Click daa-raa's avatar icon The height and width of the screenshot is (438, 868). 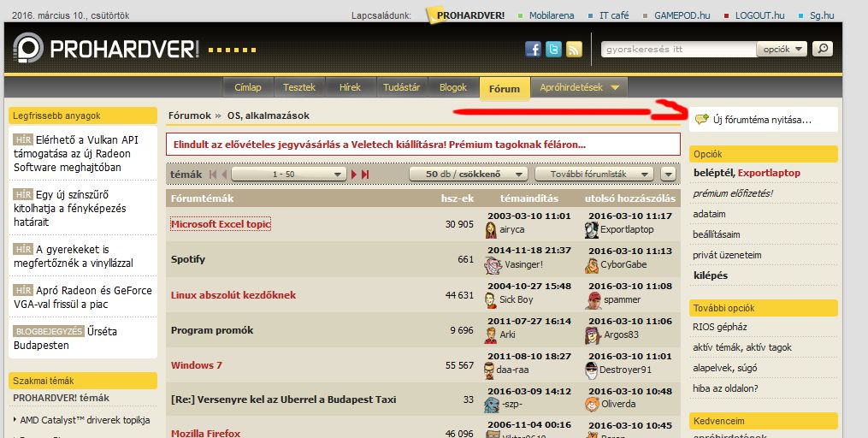coord(489,370)
